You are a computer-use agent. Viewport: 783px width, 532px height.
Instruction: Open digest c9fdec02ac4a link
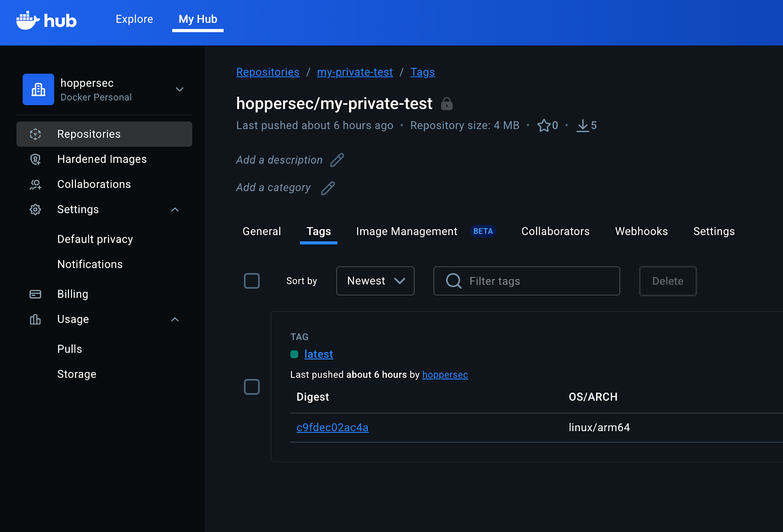pos(332,428)
